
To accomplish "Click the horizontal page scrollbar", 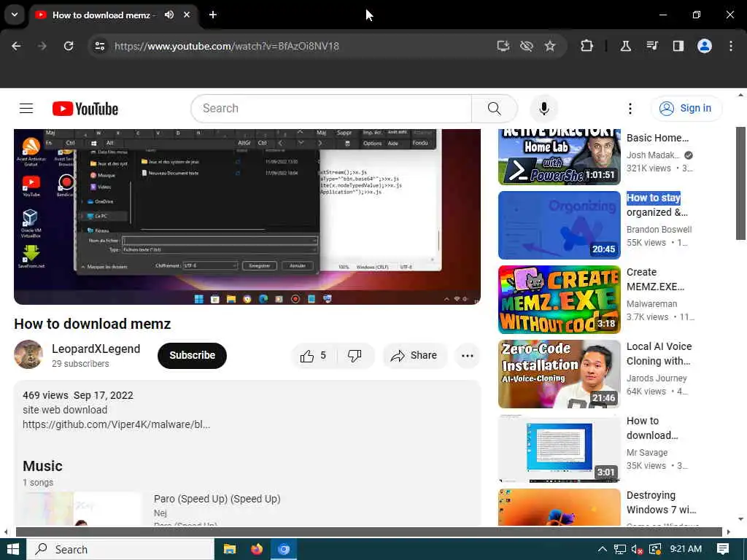I will (369, 532).
